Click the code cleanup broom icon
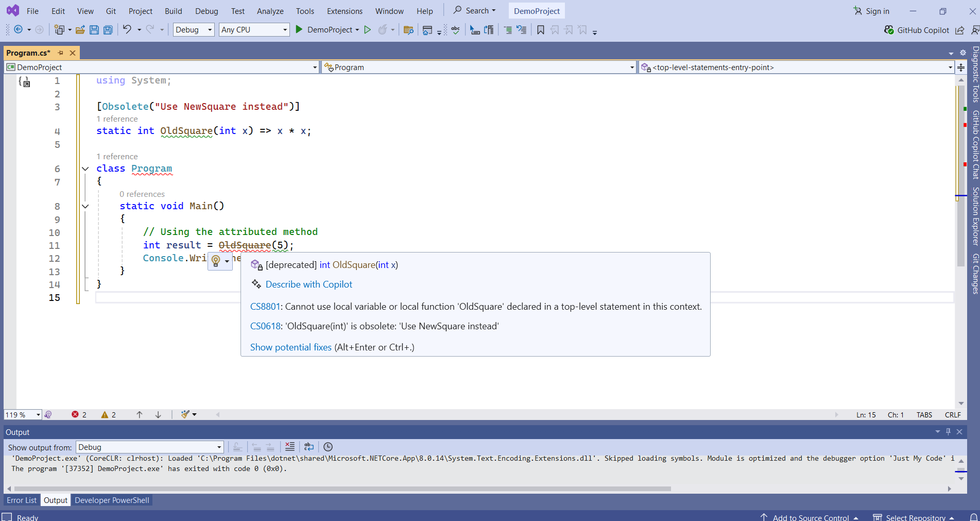This screenshot has width=980, height=521. pos(185,414)
